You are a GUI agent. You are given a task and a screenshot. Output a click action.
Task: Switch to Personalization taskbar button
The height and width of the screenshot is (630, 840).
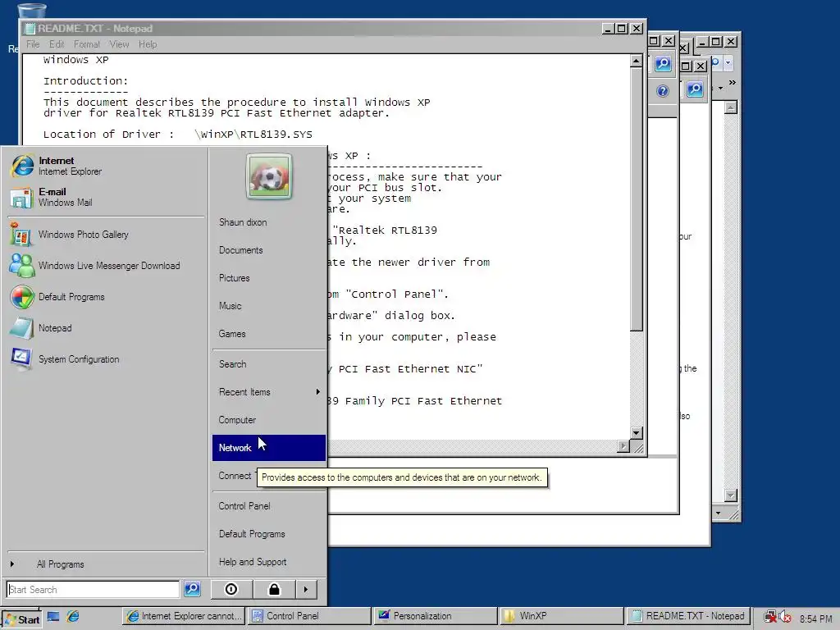pyautogui.click(x=436, y=616)
